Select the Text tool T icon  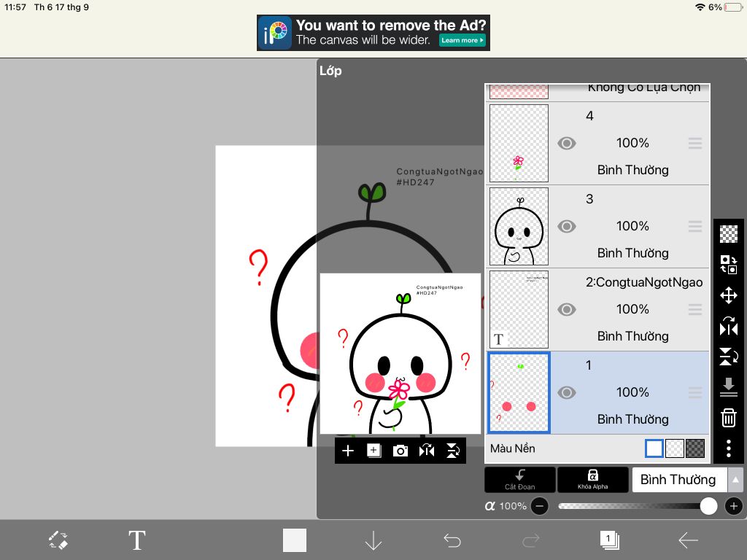(x=136, y=540)
